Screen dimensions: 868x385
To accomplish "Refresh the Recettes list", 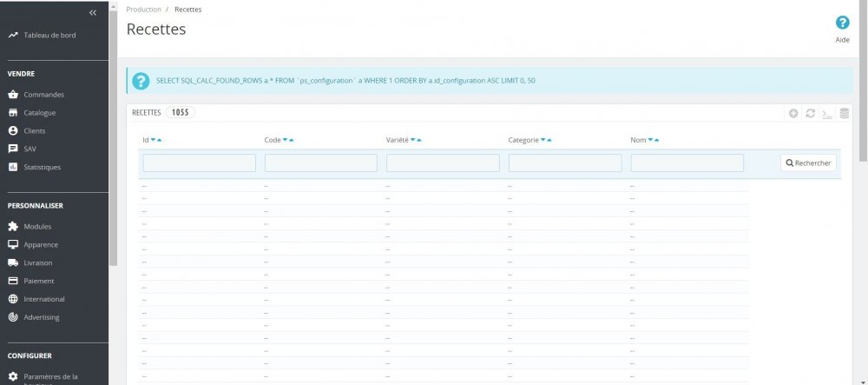I will (x=811, y=114).
